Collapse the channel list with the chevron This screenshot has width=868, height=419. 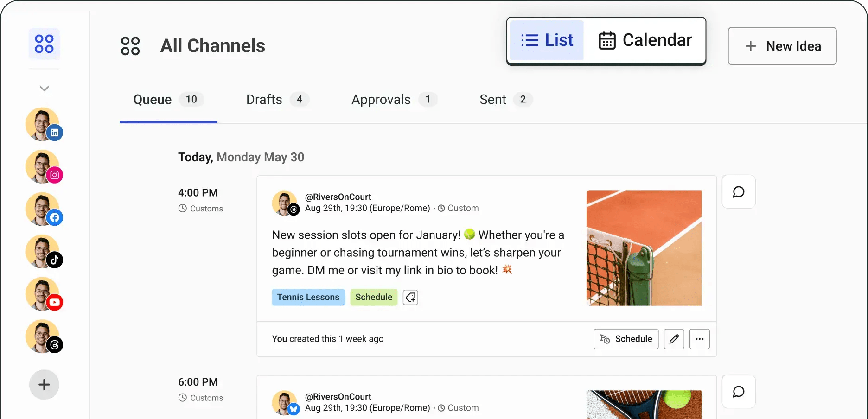[44, 88]
